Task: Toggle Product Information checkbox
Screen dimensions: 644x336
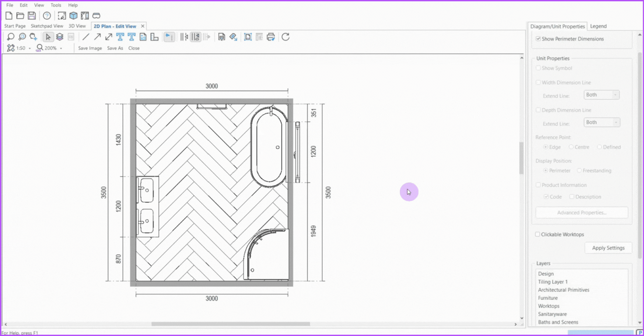Action: click(538, 185)
